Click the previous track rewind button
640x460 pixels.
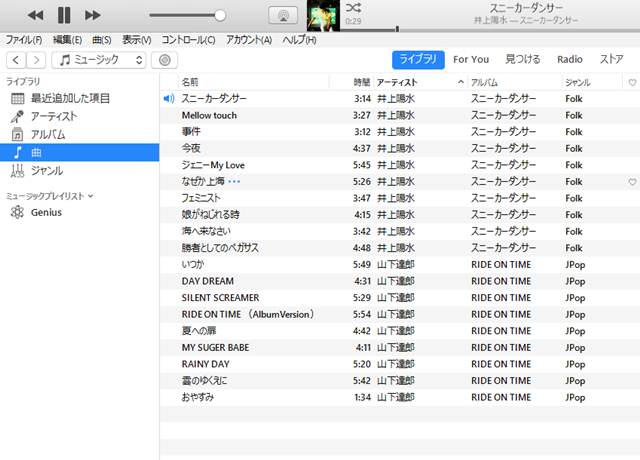point(36,16)
